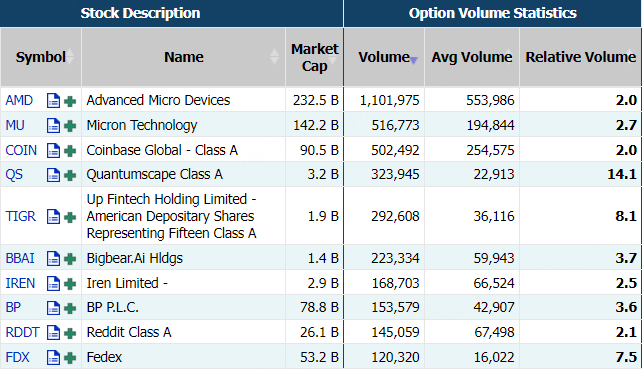Open the FDX ticker symbol link

pyautogui.click(x=17, y=357)
